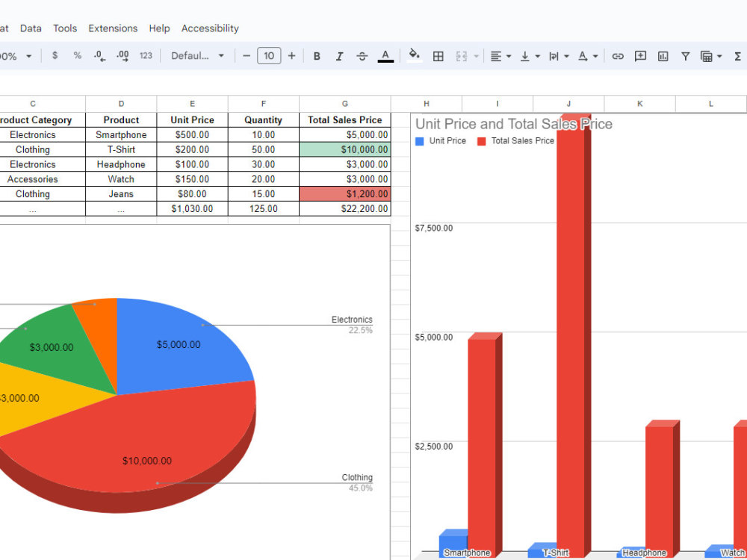
Task: Select the Smartphone product cell
Action: pyautogui.click(x=121, y=134)
